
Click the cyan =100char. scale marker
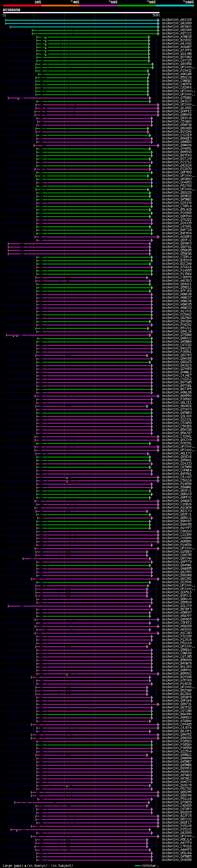click(137, 866)
